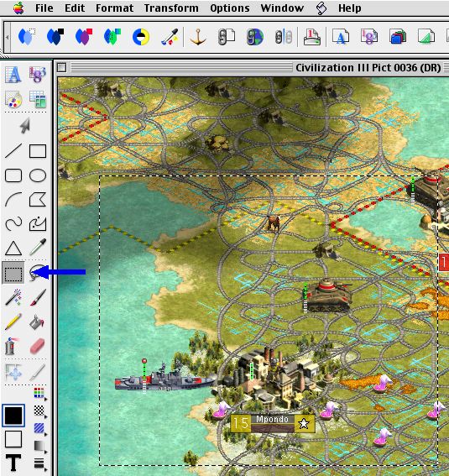This screenshot has height=476, width=449.
Task: Select the Pencil tool
Action: 13,322
